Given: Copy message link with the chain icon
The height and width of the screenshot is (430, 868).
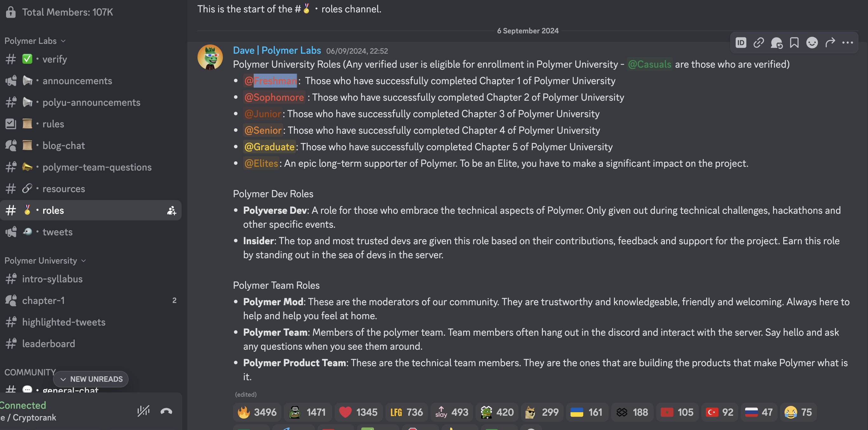Looking at the screenshot, I should [758, 43].
